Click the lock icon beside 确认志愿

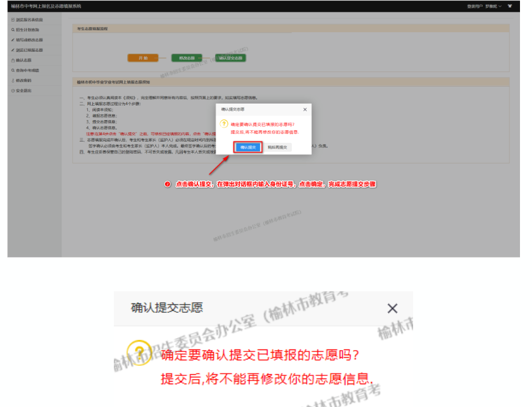click(13, 60)
